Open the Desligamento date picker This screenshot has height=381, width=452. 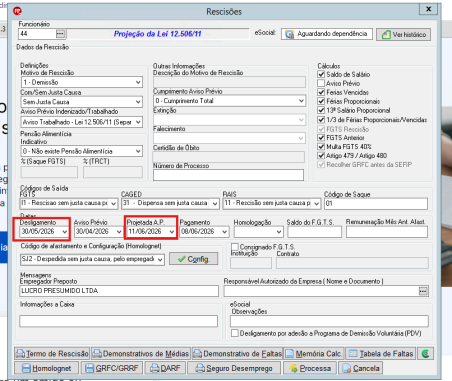(65, 231)
